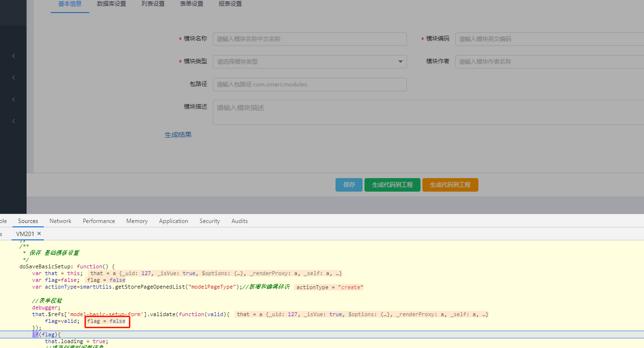The image size is (644, 348).
Task: Click the 包路径 input field
Action: click(x=310, y=84)
